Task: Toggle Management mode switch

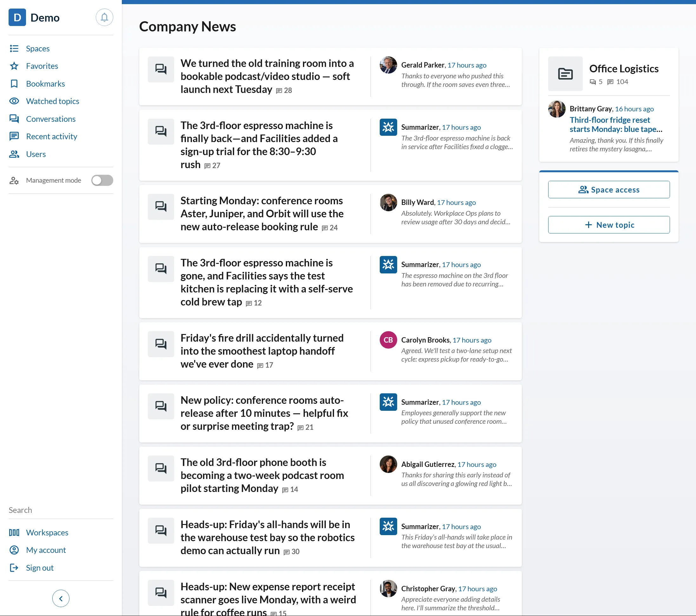Action: pyautogui.click(x=102, y=180)
